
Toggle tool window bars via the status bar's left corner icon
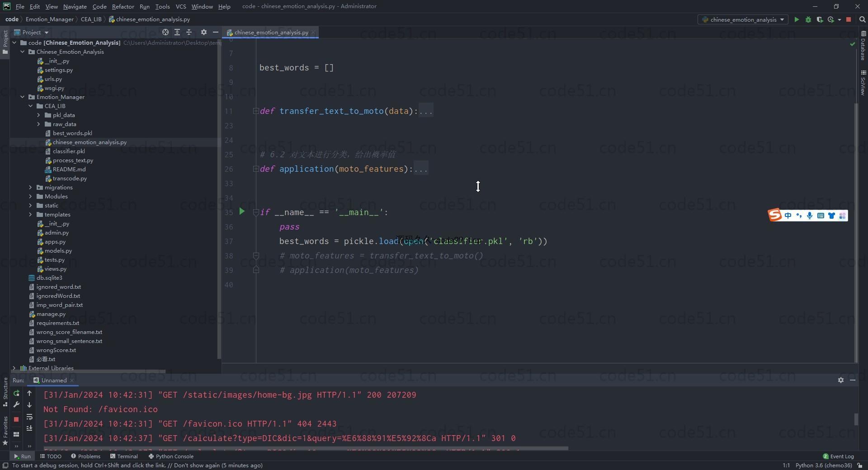[5, 465]
